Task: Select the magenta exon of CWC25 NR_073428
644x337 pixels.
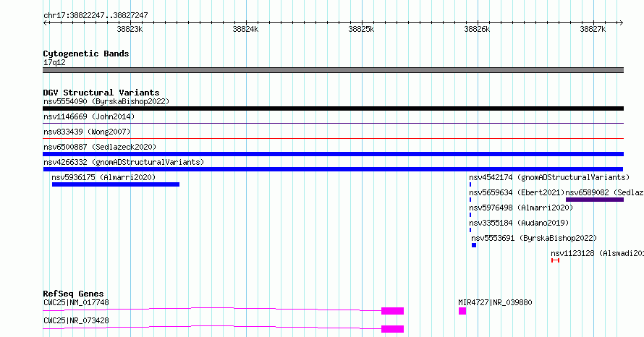Action: click(393, 329)
